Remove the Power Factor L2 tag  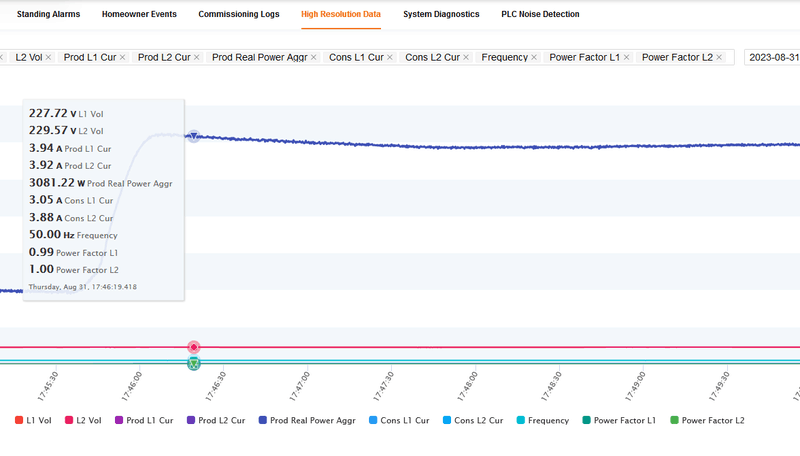tap(719, 58)
